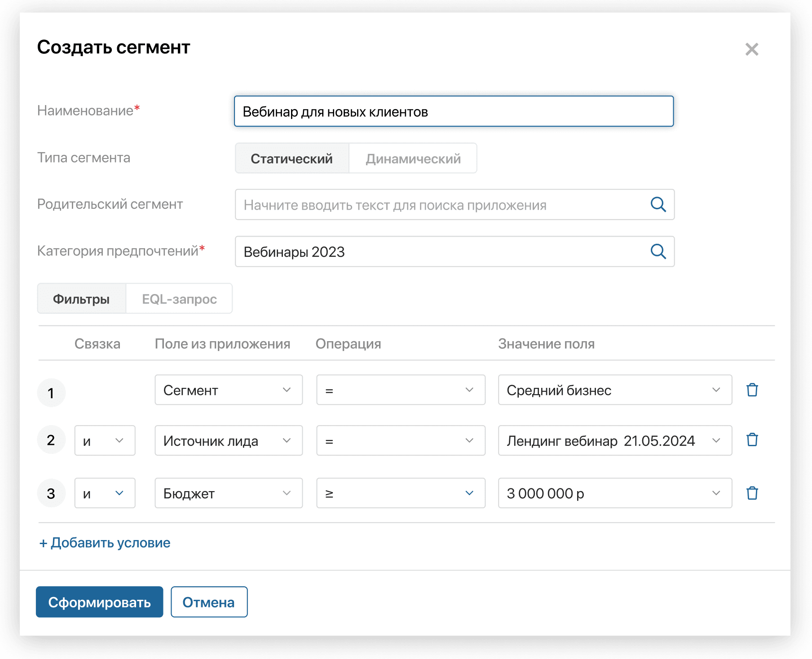This screenshot has height=659, width=812.
Task: Click the row number 1 badge
Action: [x=51, y=393]
